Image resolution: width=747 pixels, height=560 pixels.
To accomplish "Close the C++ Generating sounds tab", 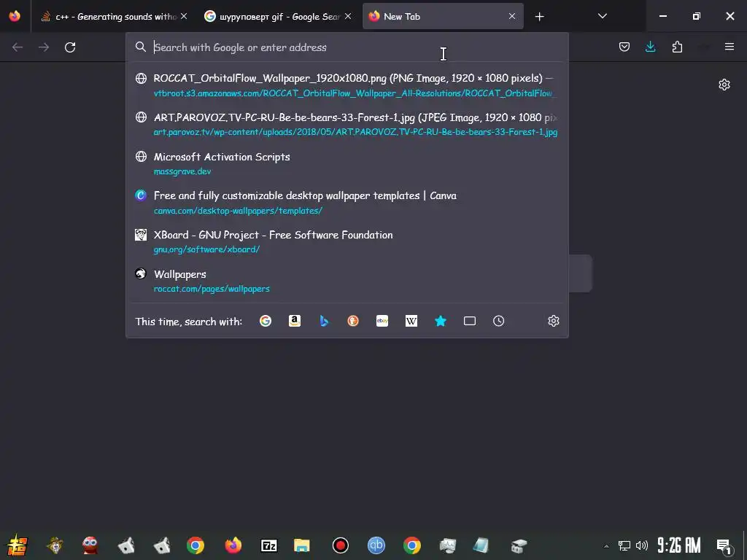I will (x=184, y=16).
